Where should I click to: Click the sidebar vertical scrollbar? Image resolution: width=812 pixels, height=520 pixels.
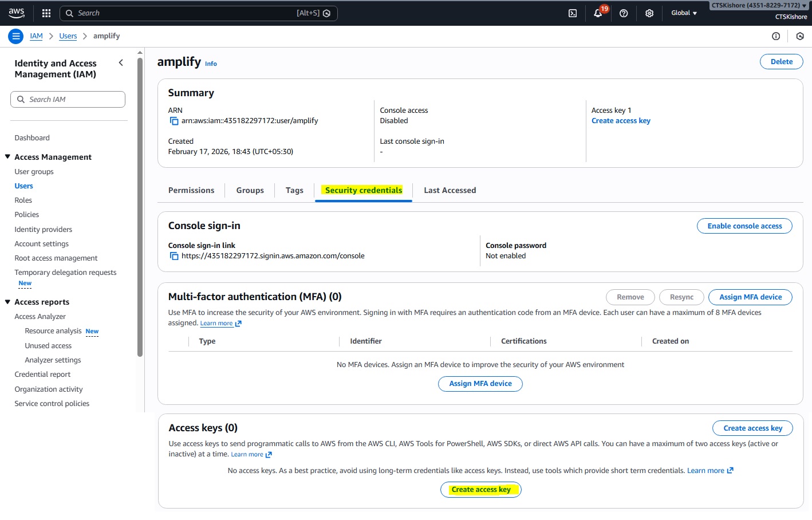point(140,206)
